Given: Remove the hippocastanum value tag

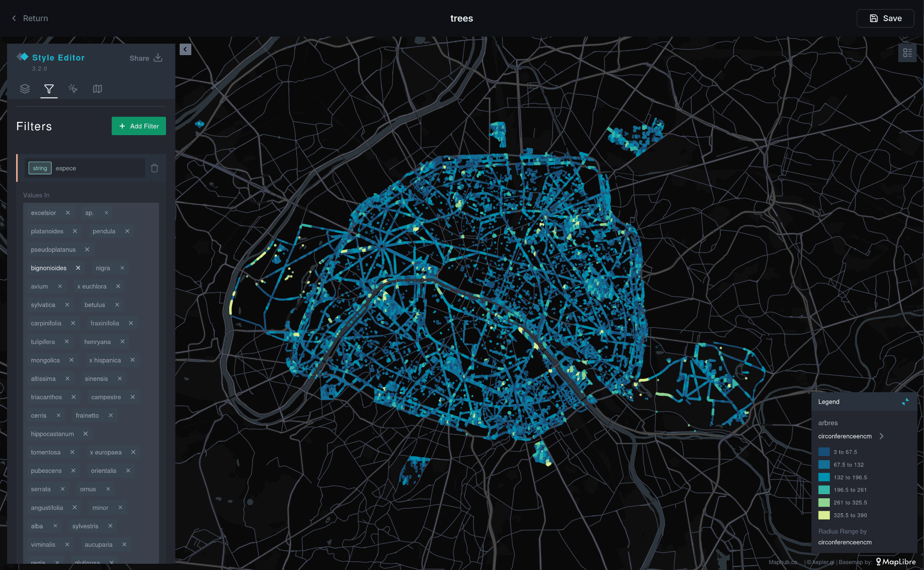Looking at the screenshot, I should [85, 434].
